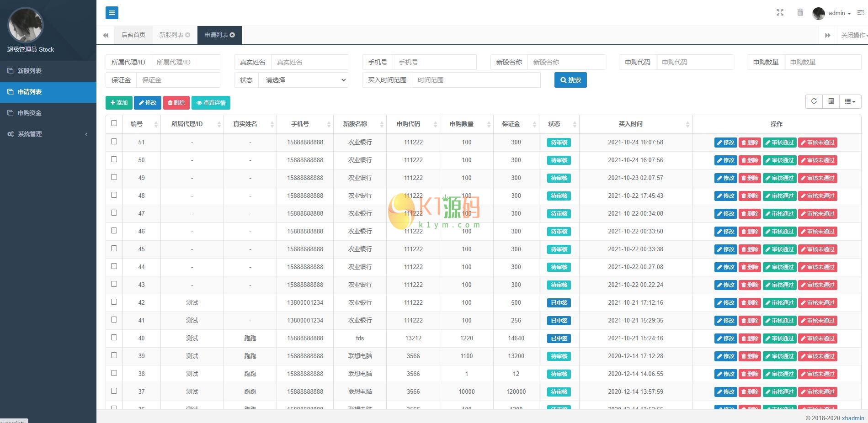The image size is (868, 423).
Task: Close the 申请列表 tab via its X icon
Action: [233, 35]
